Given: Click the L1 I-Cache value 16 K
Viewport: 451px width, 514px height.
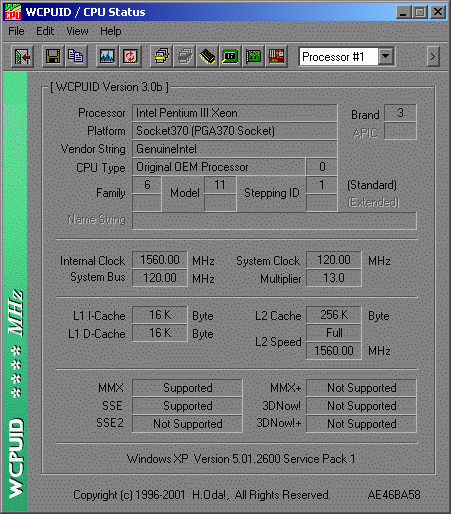Looking at the screenshot, I should coord(160,315).
